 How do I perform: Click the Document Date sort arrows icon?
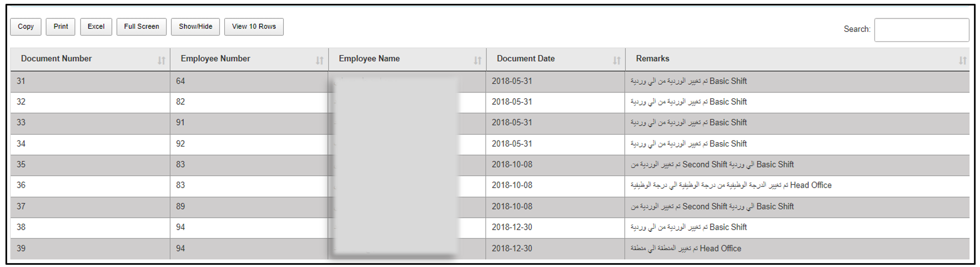(616, 61)
